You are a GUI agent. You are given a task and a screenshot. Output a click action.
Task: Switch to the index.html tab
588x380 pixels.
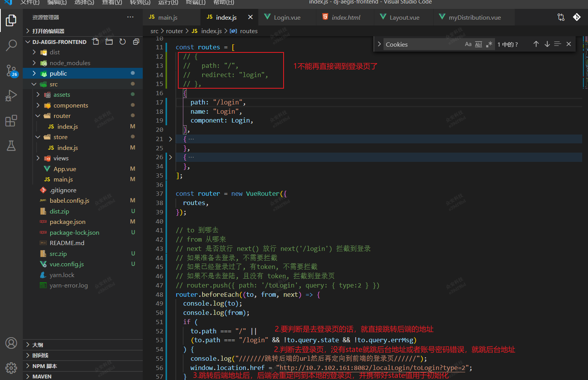345,17
